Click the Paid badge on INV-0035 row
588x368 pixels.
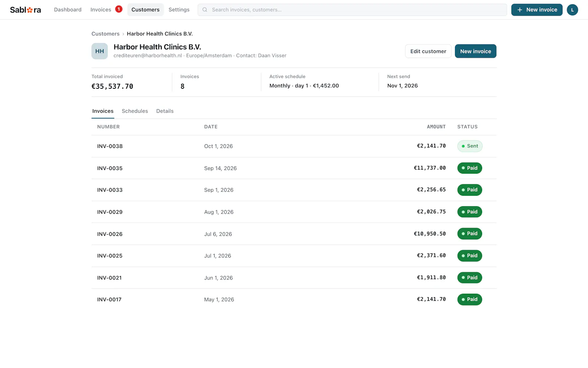(x=470, y=168)
